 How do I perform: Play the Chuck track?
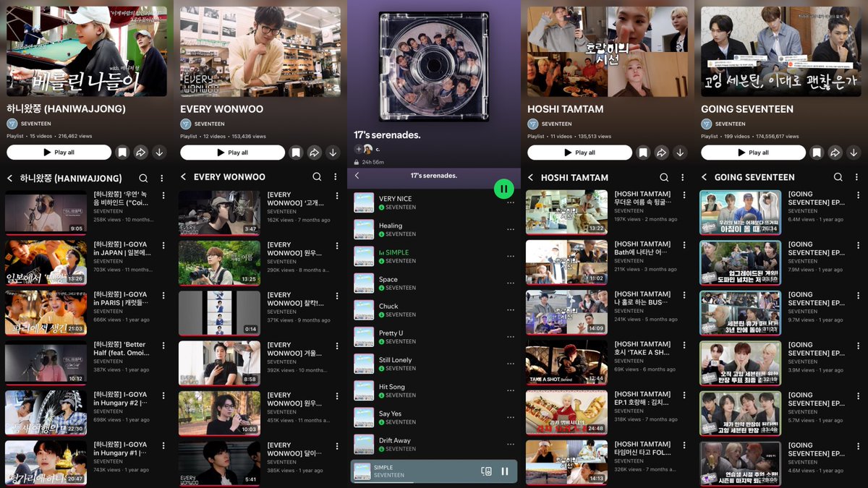[433, 310]
